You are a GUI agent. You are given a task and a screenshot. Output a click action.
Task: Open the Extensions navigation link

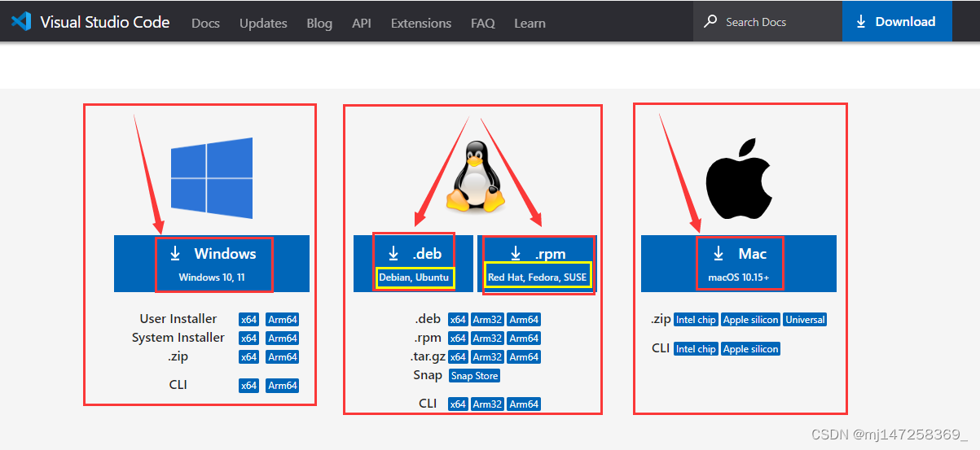coord(421,23)
